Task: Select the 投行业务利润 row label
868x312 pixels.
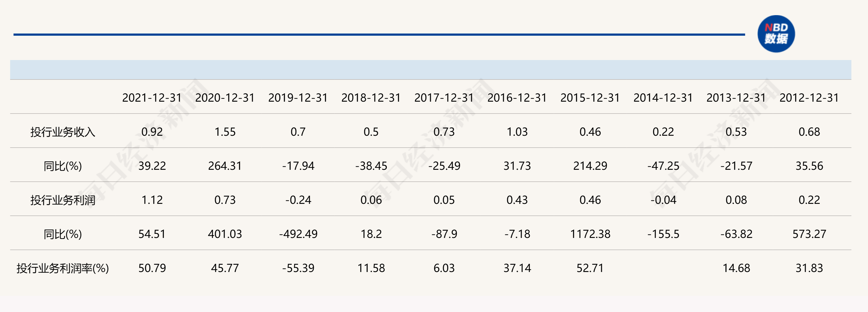Action: click(63, 200)
